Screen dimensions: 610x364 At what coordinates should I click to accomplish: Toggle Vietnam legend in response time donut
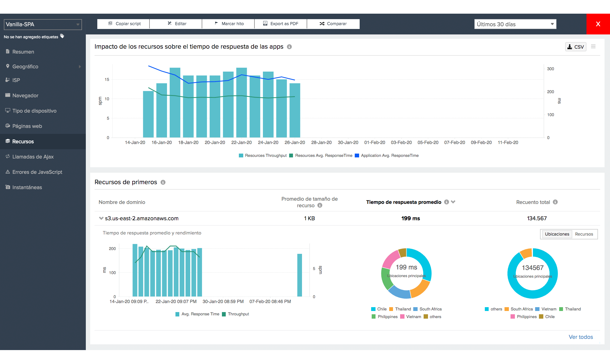[x=411, y=317]
